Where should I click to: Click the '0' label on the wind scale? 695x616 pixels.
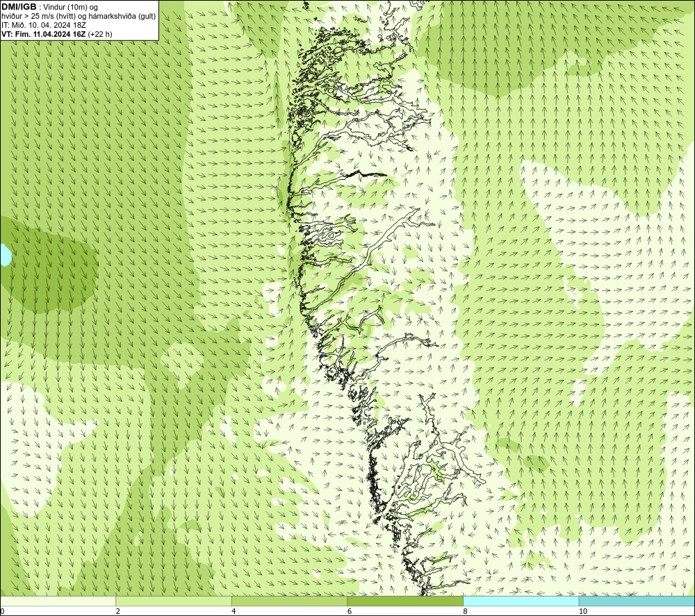pyautogui.click(x=2, y=611)
